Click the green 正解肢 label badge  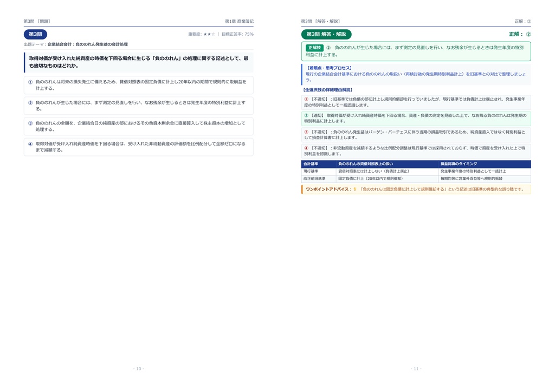click(x=314, y=48)
